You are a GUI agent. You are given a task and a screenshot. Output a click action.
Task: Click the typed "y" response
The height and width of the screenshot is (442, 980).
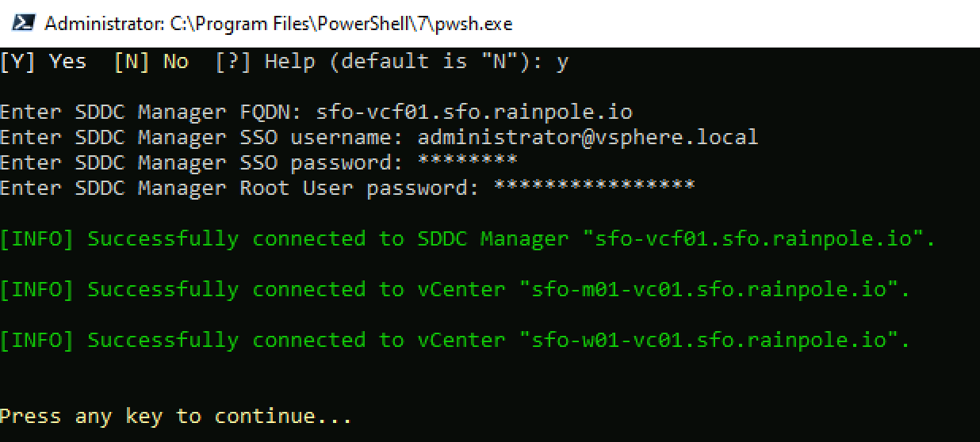coord(562,62)
